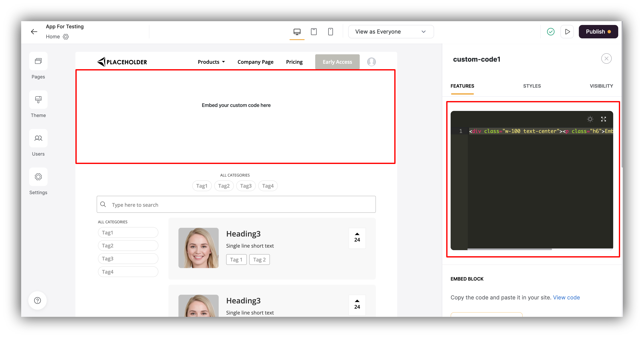The height and width of the screenshot is (338, 644).
Task: Run the app preview with play icon
Action: (x=567, y=31)
